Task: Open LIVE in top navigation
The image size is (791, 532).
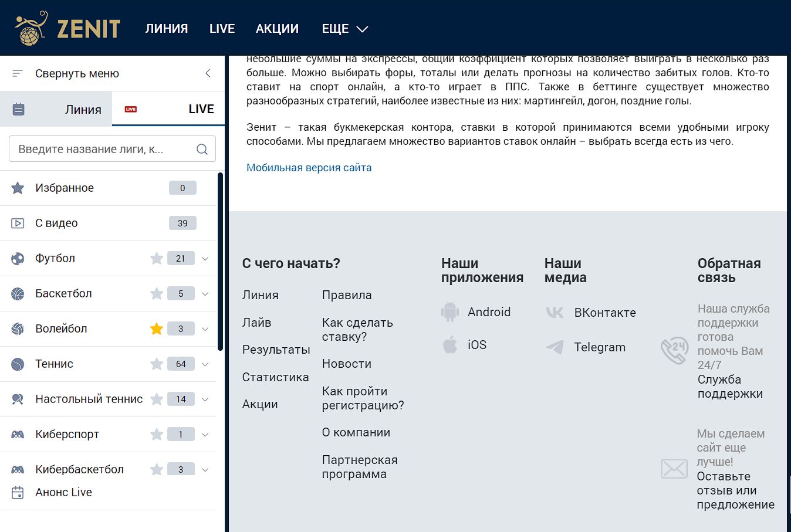Action: (222, 29)
